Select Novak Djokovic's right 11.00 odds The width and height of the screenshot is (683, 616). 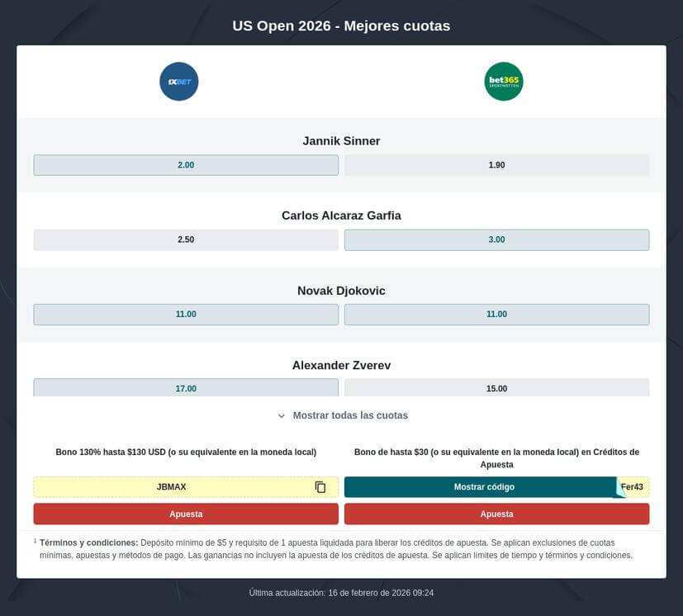pos(497,314)
